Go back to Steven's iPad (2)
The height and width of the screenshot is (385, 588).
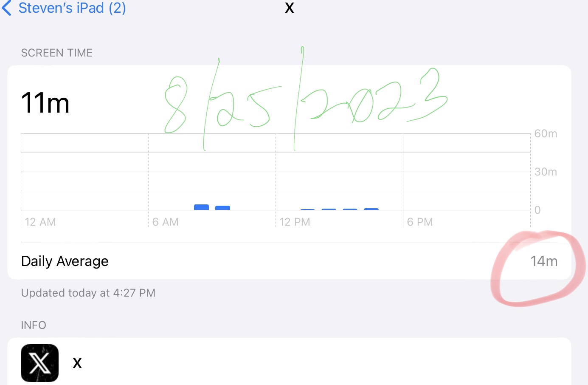point(72,8)
